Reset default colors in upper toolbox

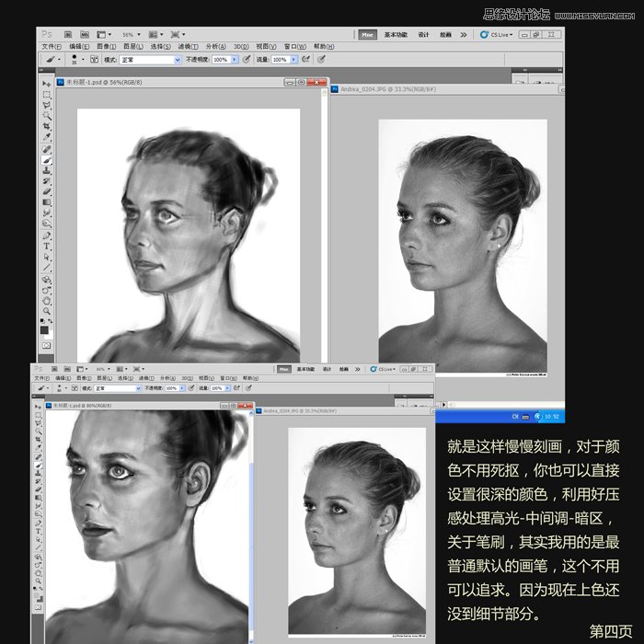42,321
